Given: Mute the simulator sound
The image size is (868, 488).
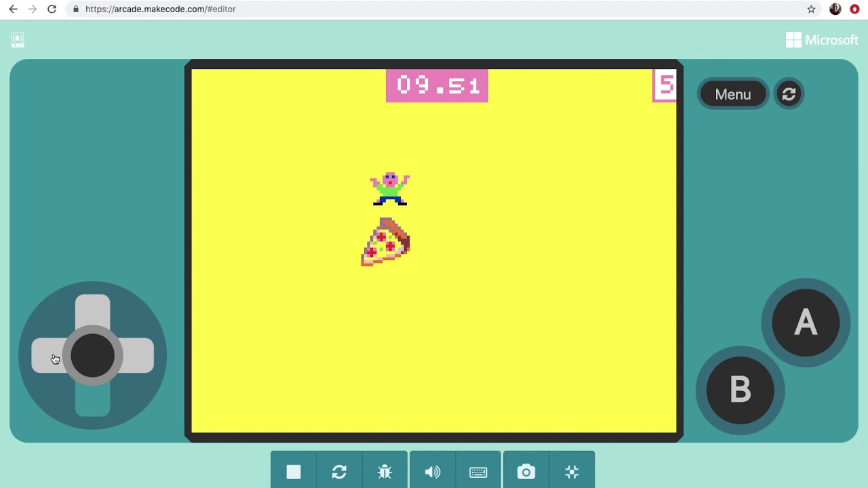Looking at the screenshot, I should click(433, 471).
